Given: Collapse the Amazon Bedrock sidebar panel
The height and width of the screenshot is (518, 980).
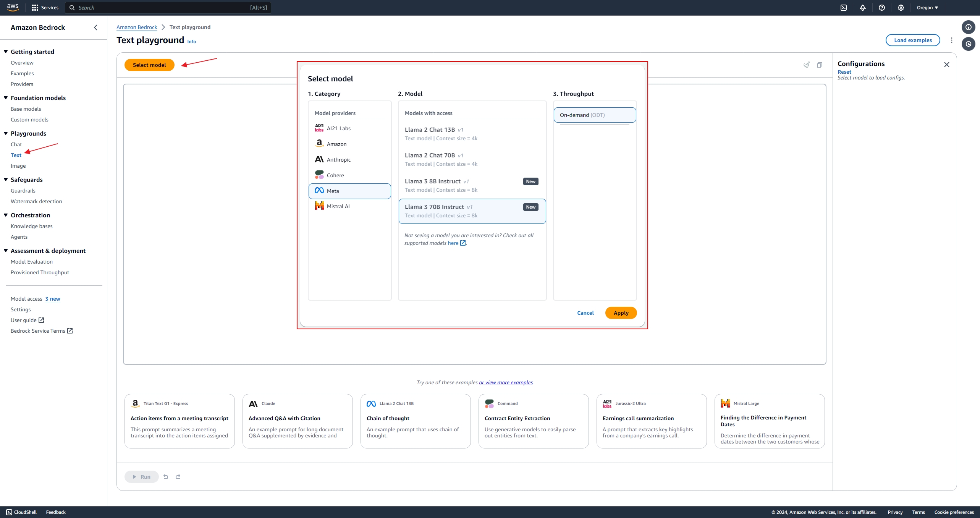Looking at the screenshot, I should (95, 28).
